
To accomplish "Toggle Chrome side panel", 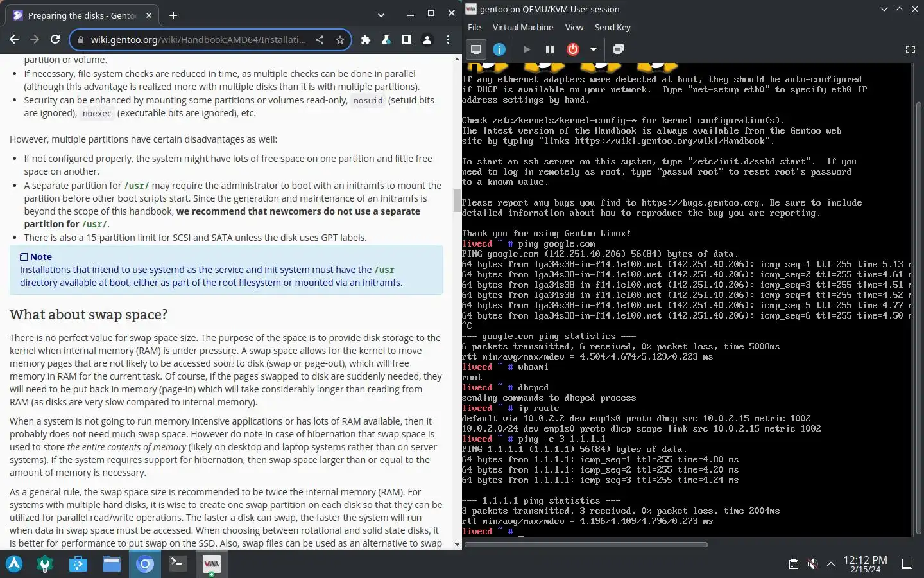I will point(407,40).
